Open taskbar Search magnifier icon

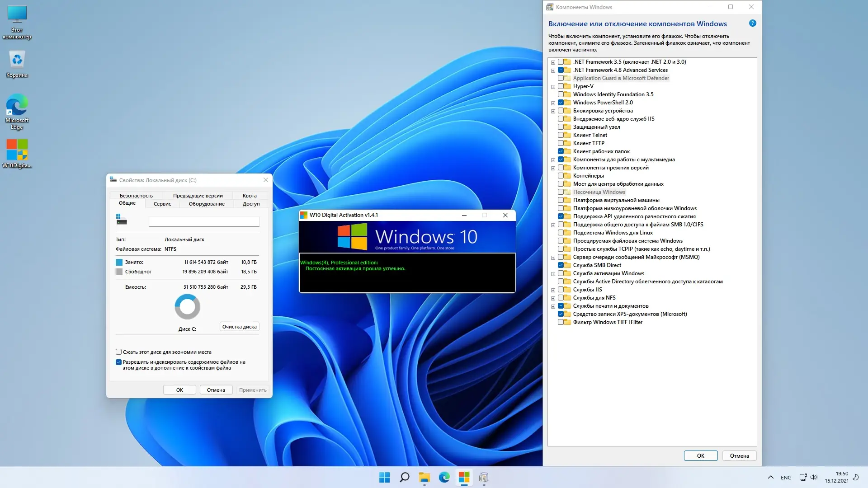click(404, 477)
